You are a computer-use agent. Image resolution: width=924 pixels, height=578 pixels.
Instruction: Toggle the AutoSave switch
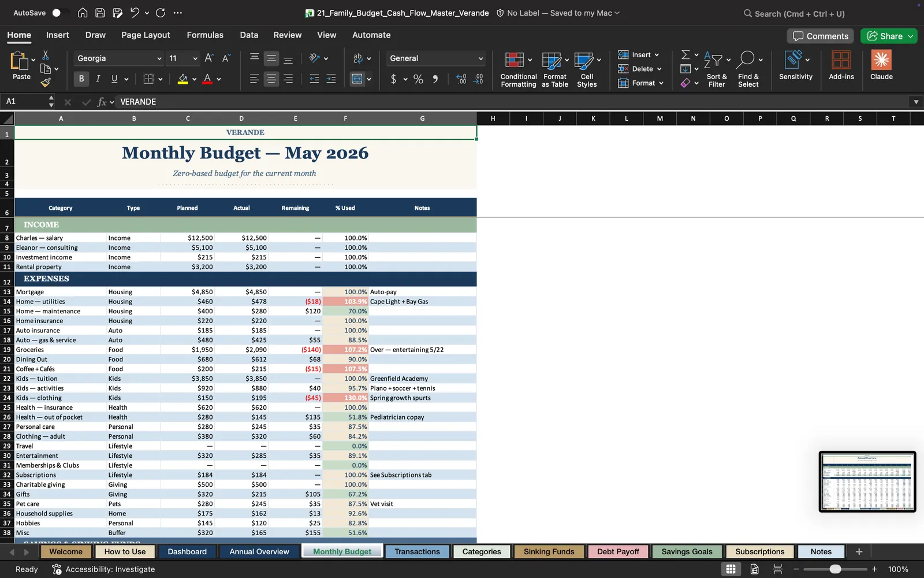tap(59, 13)
